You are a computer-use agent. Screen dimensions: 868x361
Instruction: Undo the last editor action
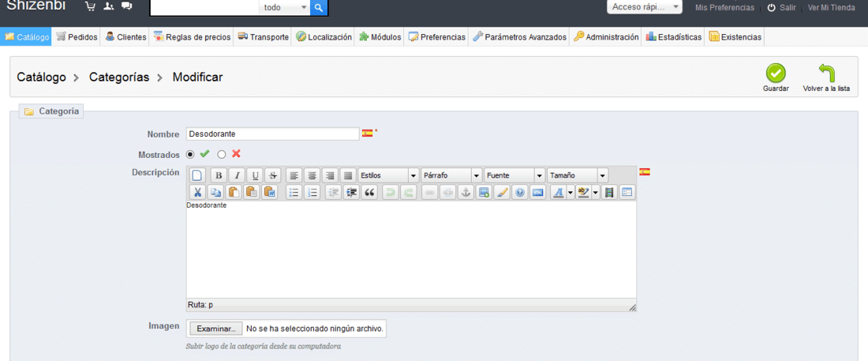click(391, 193)
